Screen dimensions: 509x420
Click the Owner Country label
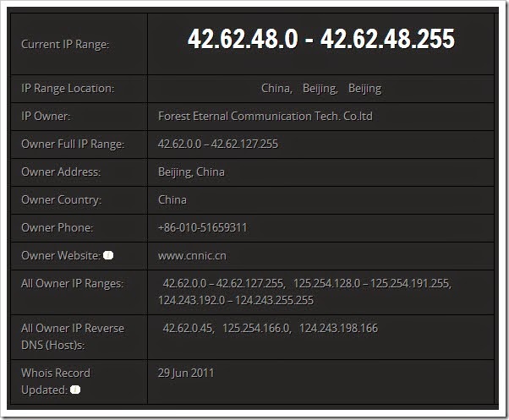pos(61,199)
